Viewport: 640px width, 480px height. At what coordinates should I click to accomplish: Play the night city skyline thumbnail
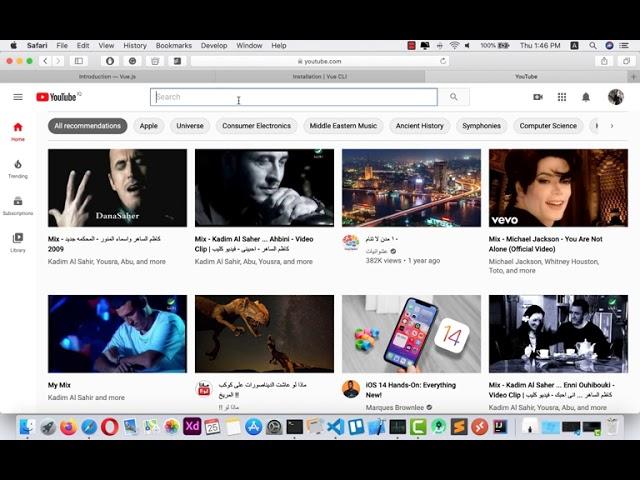click(411, 188)
